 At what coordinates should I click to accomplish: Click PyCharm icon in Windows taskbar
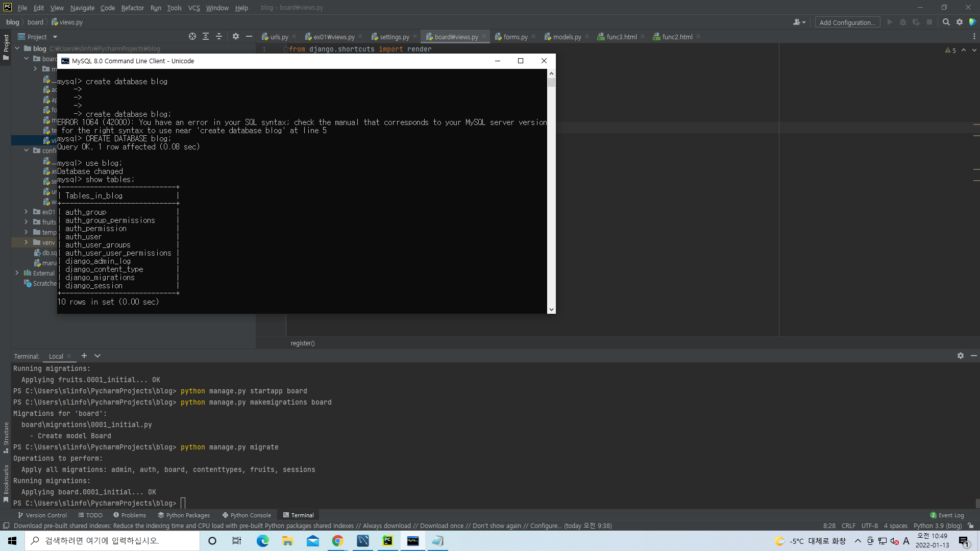coord(388,541)
